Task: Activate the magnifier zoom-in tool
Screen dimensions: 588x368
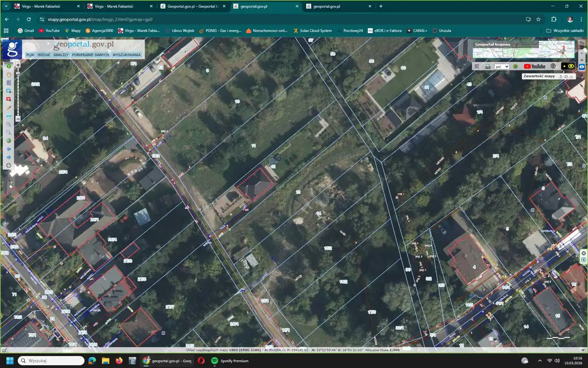Action: point(9,124)
